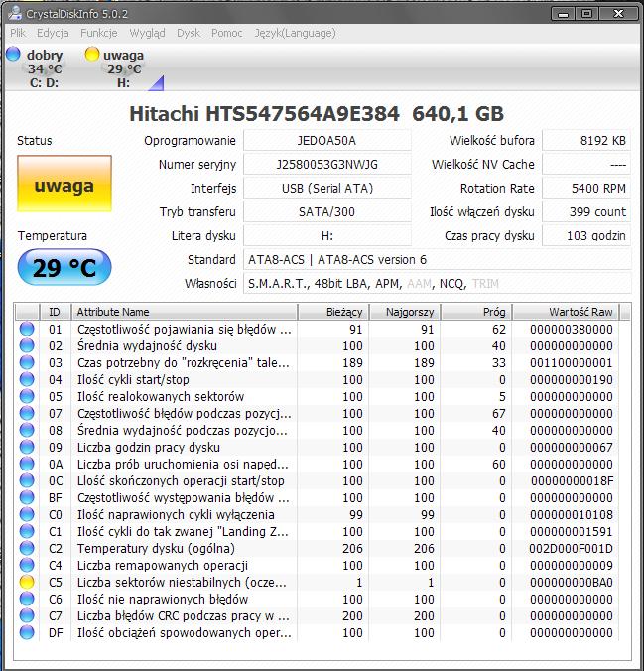Viewport: 644px width, 671px height.
Task: Open the Edycja menu
Action: [x=53, y=33]
